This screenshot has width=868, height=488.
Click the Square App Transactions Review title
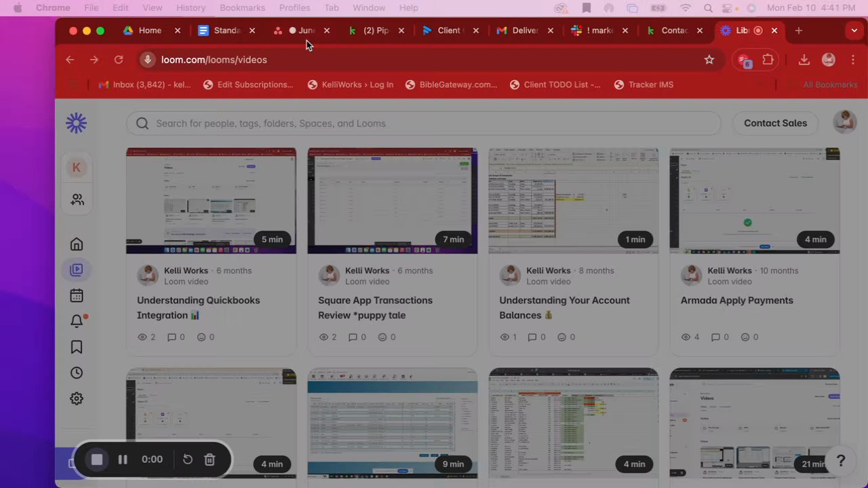pyautogui.click(x=375, y=308)
